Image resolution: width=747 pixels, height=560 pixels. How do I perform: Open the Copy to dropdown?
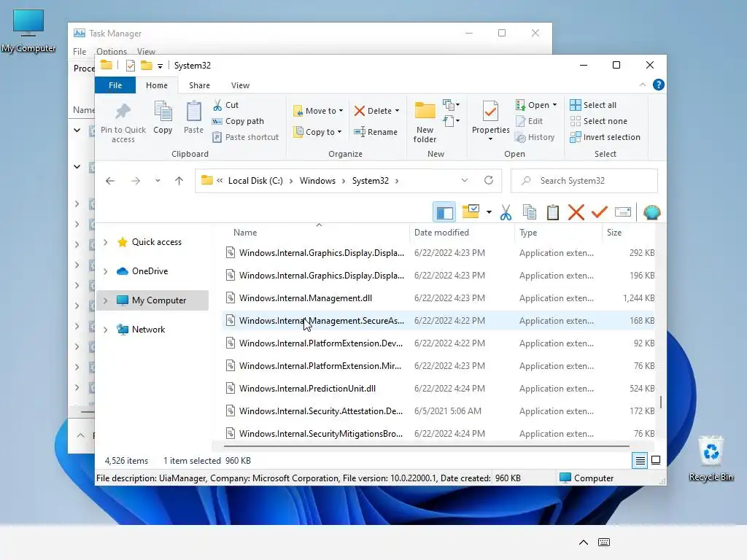coord(318,132)
